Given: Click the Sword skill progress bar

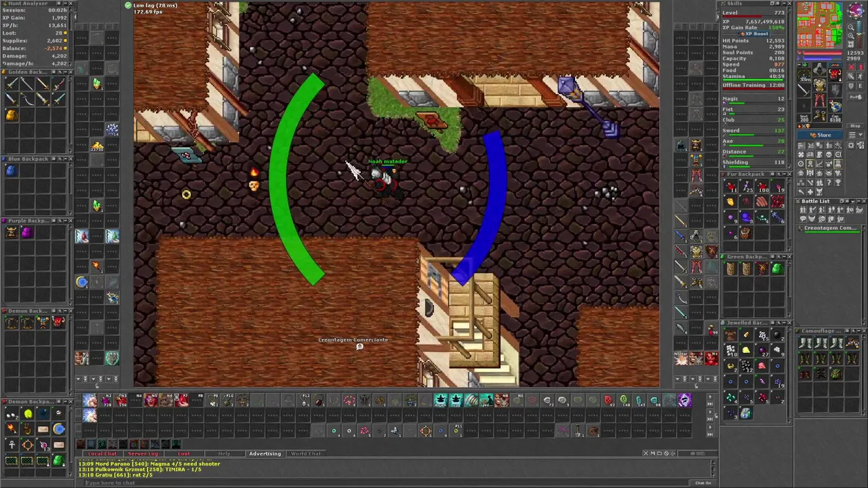Looking at the screenshot, I should point(756,135).
